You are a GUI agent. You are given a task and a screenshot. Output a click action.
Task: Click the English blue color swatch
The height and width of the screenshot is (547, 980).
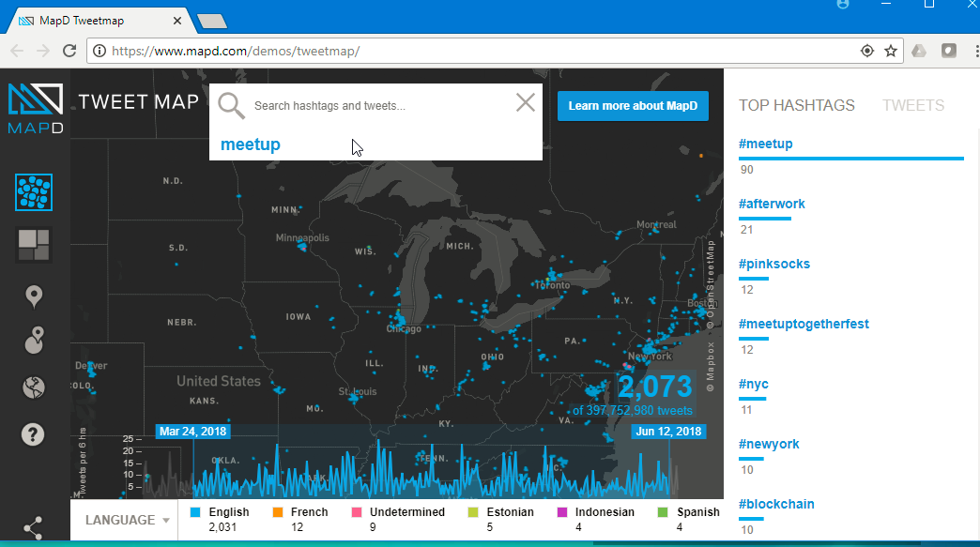click(195, 512)
